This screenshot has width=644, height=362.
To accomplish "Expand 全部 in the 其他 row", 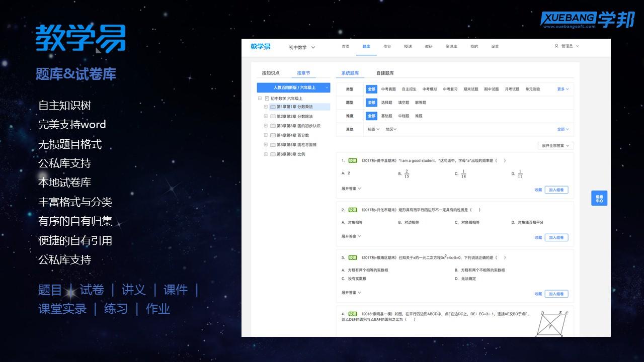I will point(563,129).
